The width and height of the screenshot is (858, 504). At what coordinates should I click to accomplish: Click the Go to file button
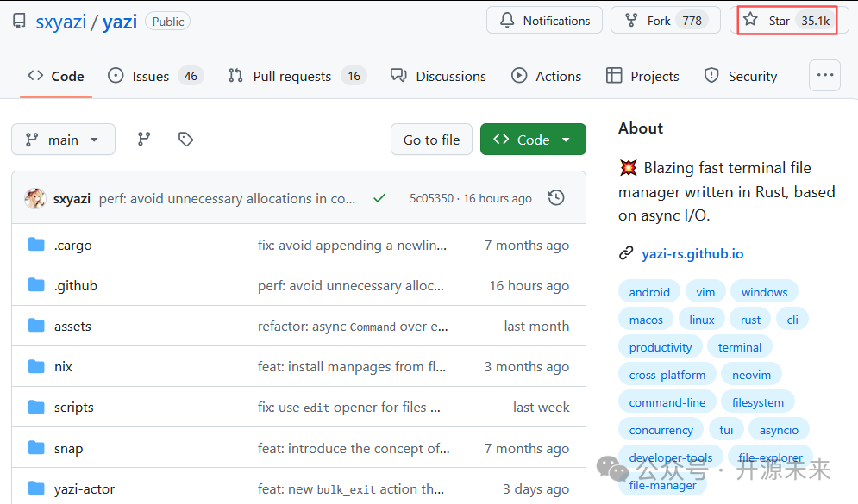(x=431, y=140)
